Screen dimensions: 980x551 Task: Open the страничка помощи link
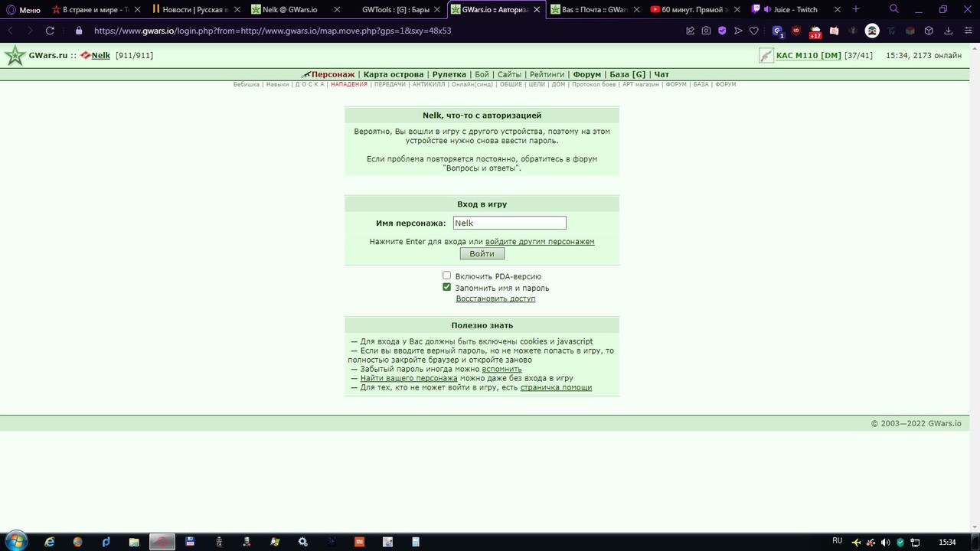tap(556, 387)
